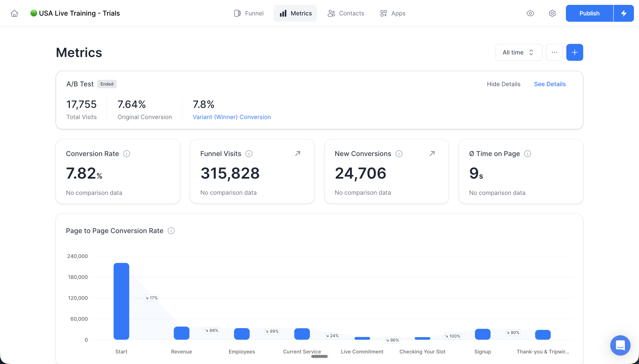Viewport: 639px width, 364px height.
Task: Click the Checking Your Slot axis label
Action: (x=422, y=352)
